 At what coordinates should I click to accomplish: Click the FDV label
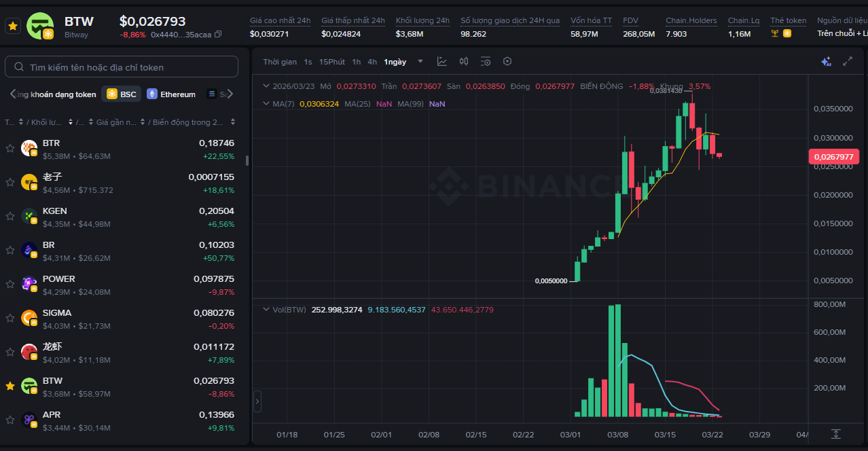coord(631,21)
